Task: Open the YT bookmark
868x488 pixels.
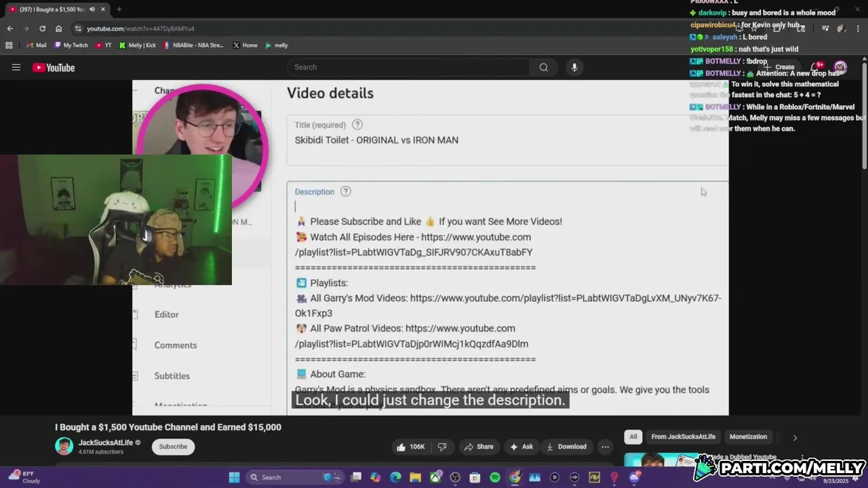Action: tap(104, 45)
